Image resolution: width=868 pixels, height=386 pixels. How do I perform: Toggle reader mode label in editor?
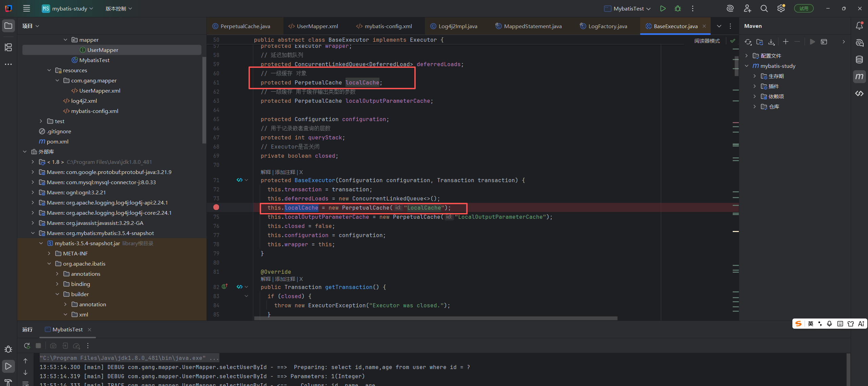[707, 41]
